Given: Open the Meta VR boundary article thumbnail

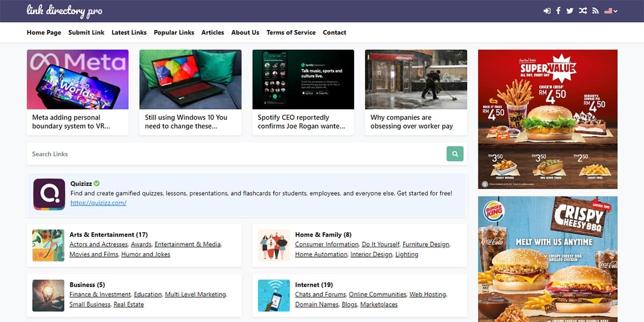Looking at the screenshot, I should [78, 79].
